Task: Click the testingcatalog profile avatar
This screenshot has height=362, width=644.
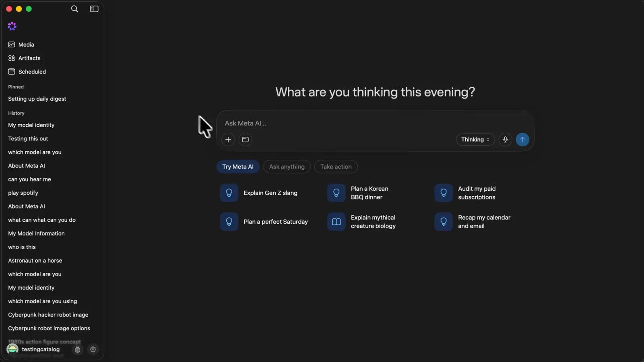Action: click(x=12, y=349)
